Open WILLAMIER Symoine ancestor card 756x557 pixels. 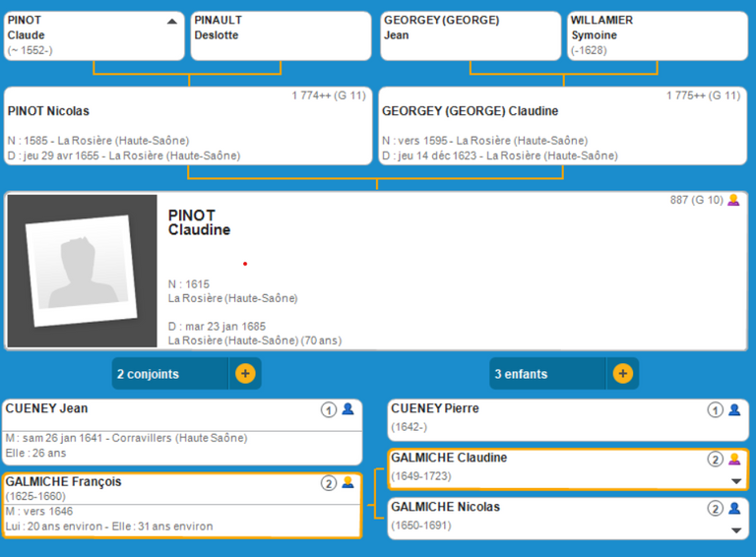[656, 35]
